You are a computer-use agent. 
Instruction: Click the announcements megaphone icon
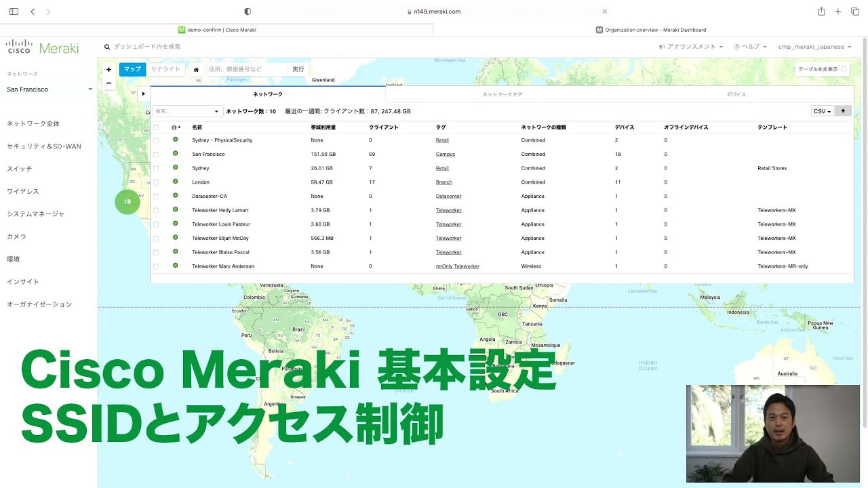click(662, 47)
